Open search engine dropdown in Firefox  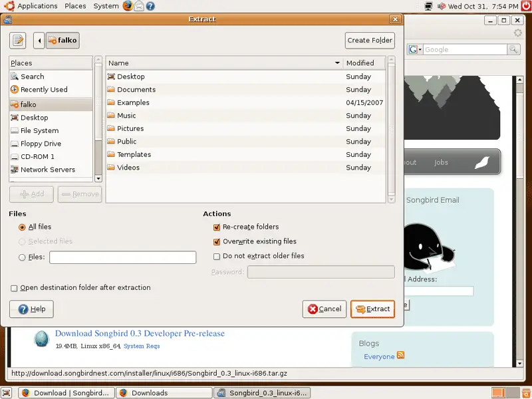click(x=415, y=49)
